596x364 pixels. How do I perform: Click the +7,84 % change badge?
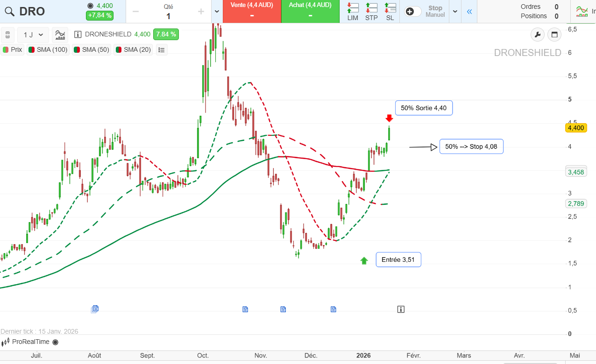click(99, 15)
